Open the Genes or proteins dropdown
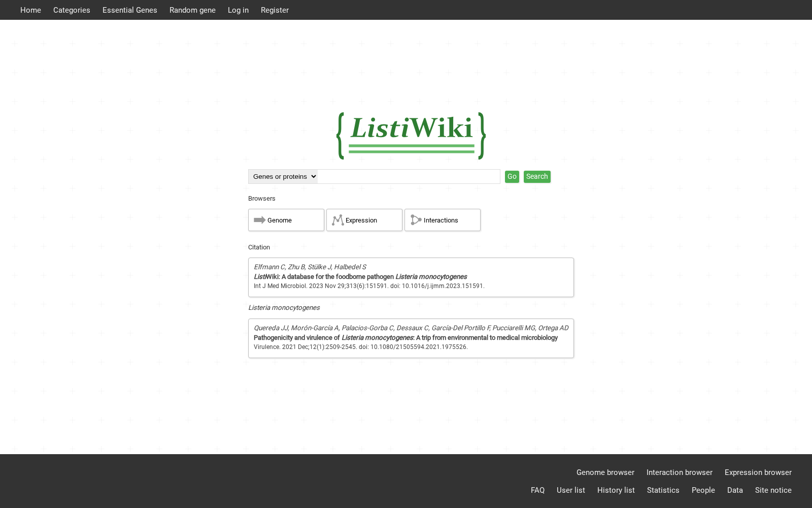This screenshot has width=812, height=508. (x=283, y=177)
